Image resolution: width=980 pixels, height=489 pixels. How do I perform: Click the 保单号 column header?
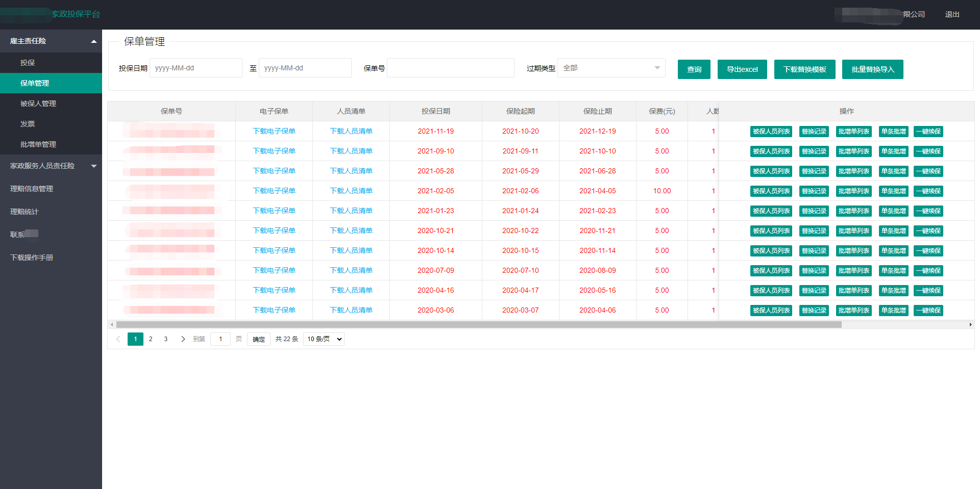[x=171, y=111]
